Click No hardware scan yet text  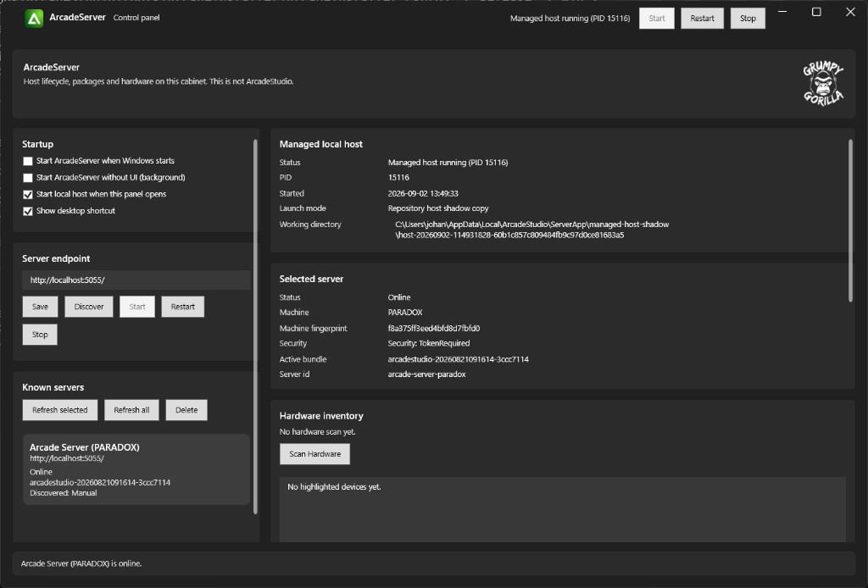click(317, 432)
